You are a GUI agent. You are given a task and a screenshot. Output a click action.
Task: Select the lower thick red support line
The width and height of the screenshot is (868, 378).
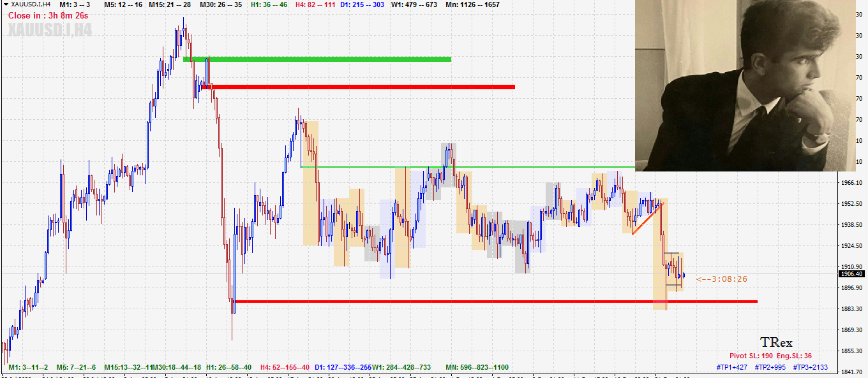(495, 301)
